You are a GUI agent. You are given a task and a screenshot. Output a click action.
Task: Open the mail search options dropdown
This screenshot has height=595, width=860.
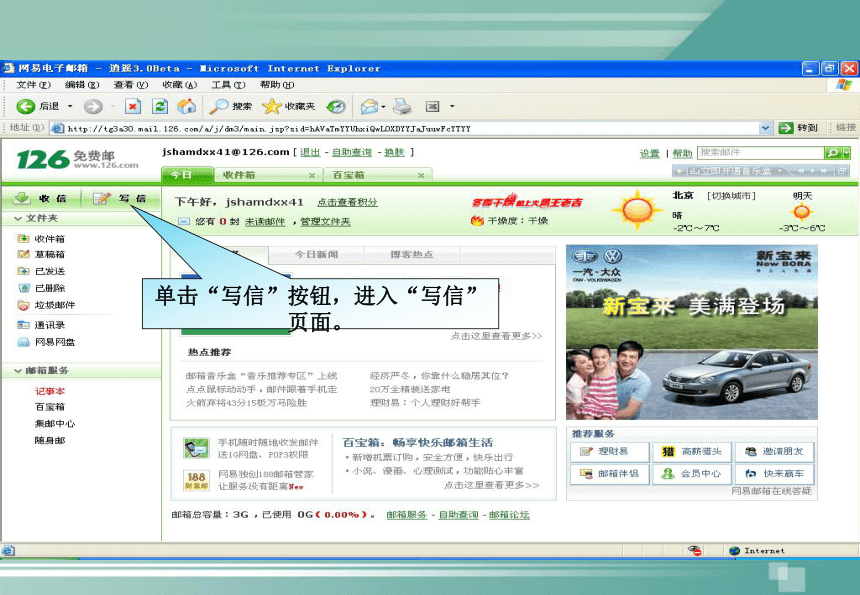(846, 152)
